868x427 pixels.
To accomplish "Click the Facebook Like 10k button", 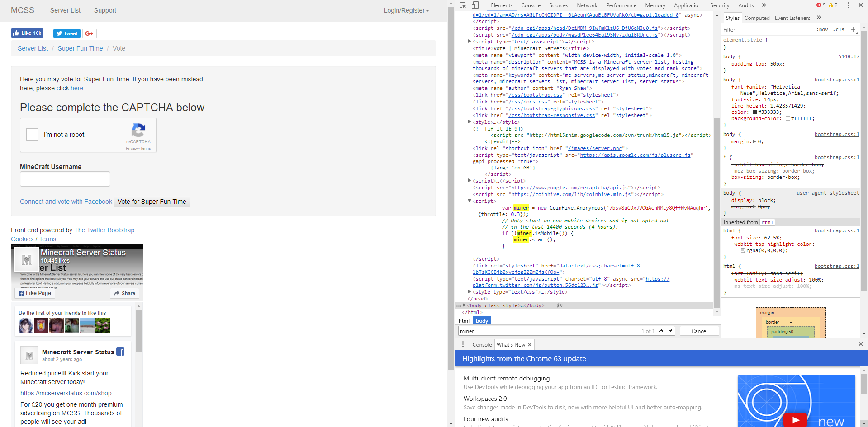I will pos(27,33).
